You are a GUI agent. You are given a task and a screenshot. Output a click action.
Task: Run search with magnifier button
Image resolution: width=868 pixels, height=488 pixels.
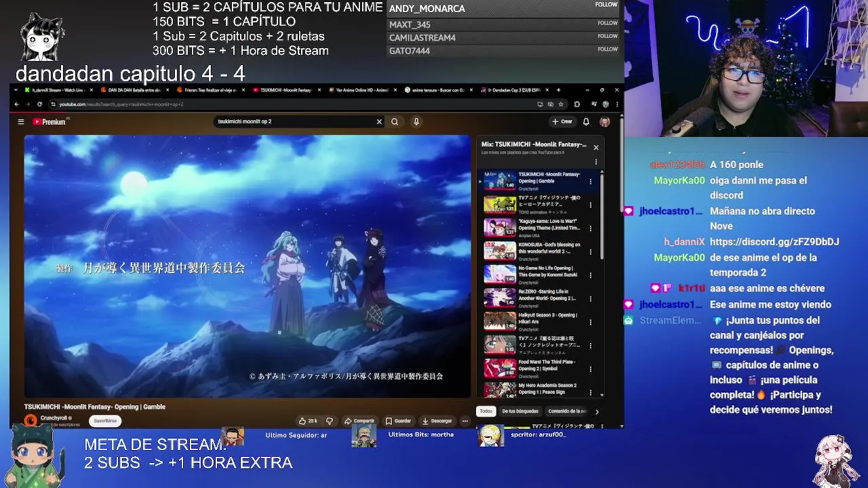coord(395,122)
